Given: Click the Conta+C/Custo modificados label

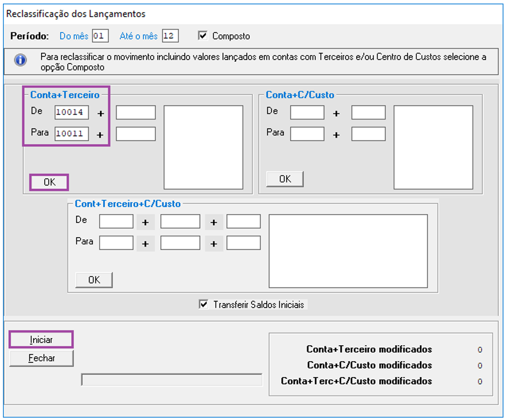Looking at the screenshot, I should pyautogui.click(x=370, y=365).
